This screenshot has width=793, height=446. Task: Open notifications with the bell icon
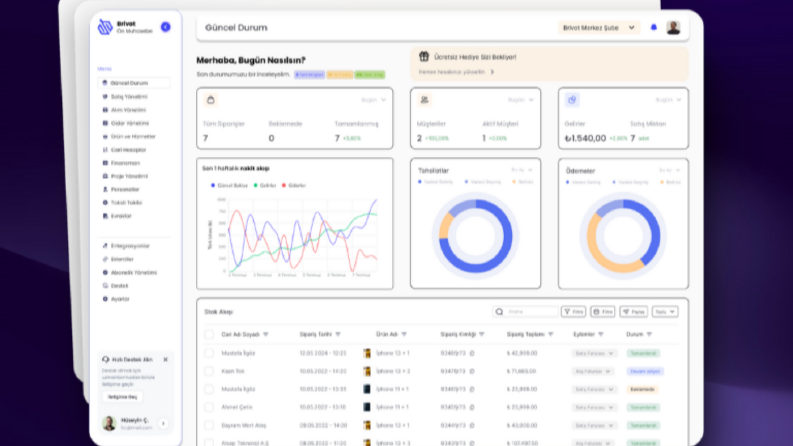[653, 27]
